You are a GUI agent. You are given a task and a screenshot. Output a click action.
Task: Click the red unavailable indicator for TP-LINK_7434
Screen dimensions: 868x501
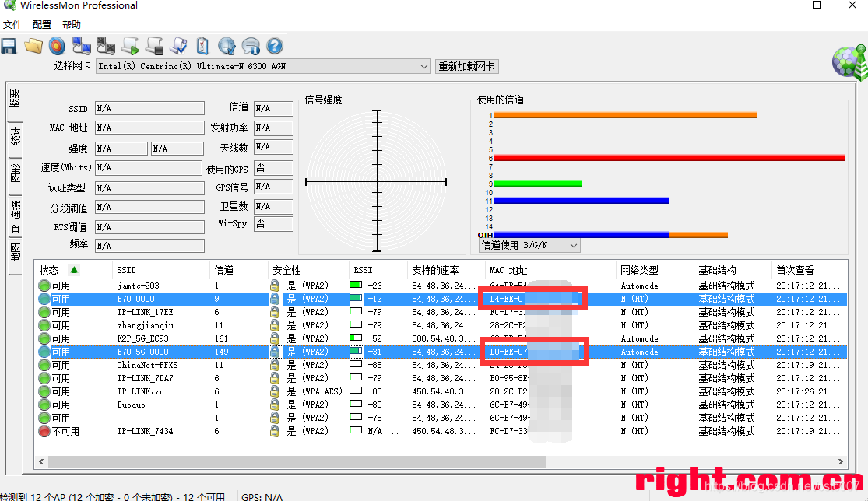point(44,431)
